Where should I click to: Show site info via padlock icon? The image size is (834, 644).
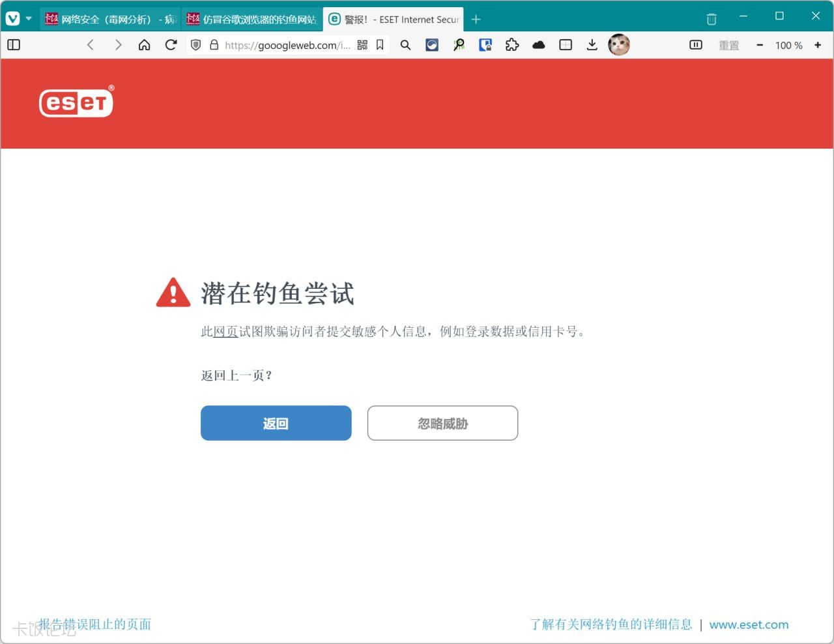[214, 45]
